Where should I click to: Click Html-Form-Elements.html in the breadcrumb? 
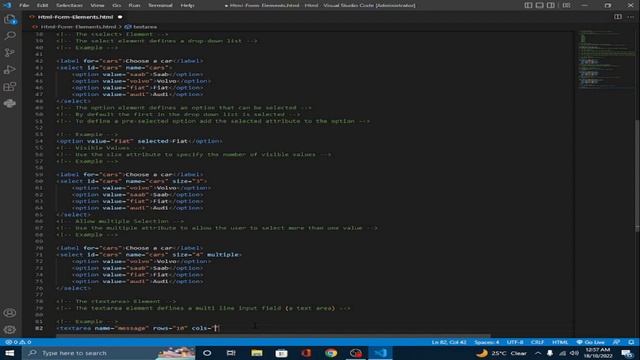78,27
